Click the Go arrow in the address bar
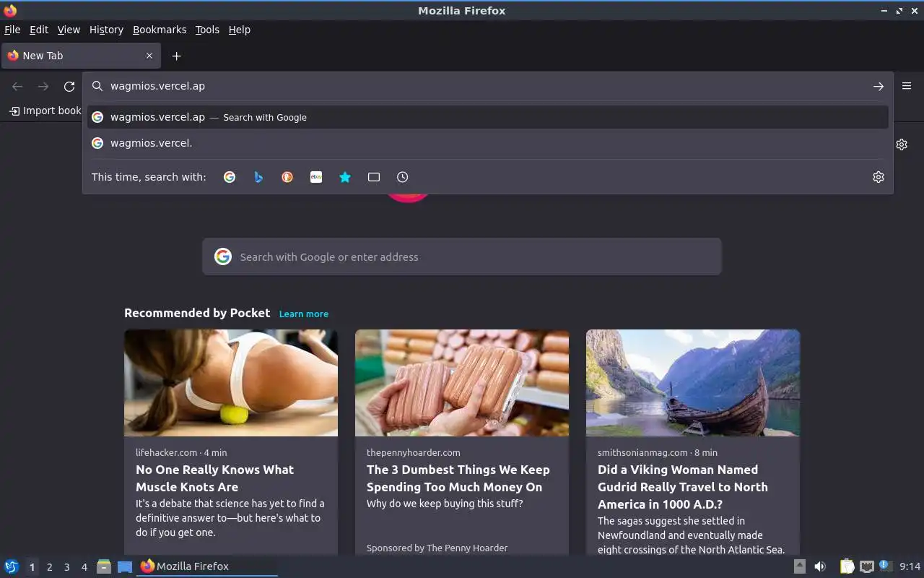Image resolution: width=924 pixels, height=578 pixels. point(879,86)
